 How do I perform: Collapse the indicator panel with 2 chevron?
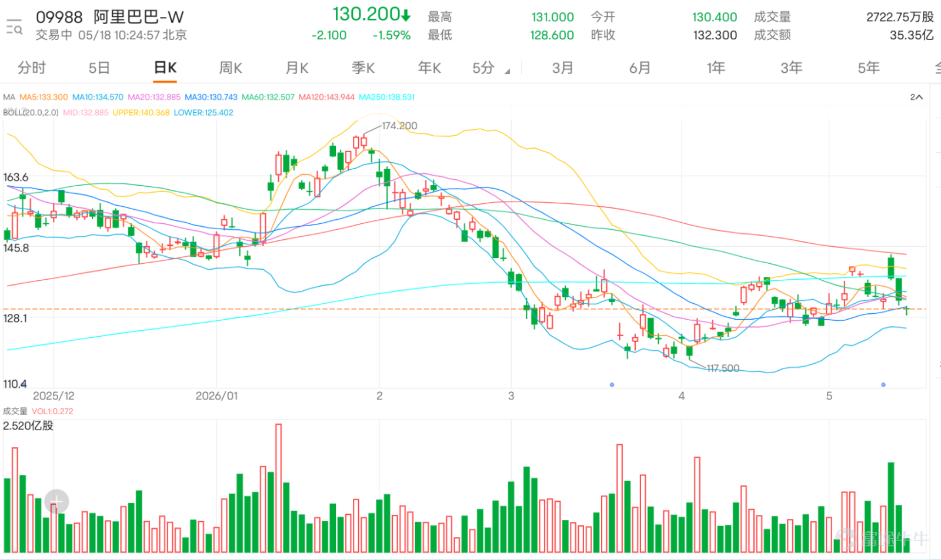tap(916, 97)
